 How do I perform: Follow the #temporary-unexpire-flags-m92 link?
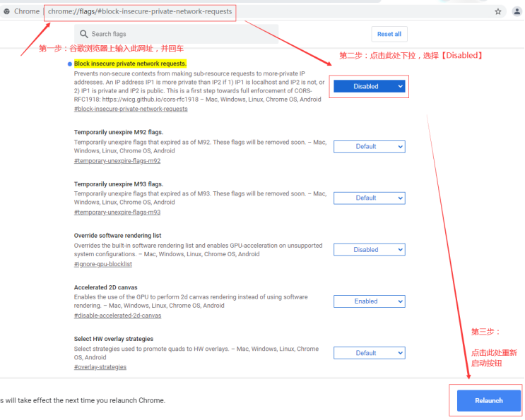(117, 161)
